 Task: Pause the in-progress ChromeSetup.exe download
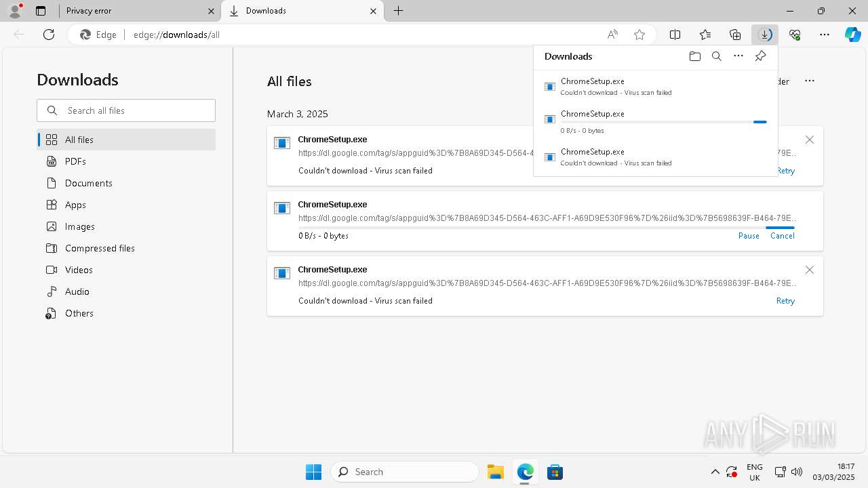tap(749, 236)
